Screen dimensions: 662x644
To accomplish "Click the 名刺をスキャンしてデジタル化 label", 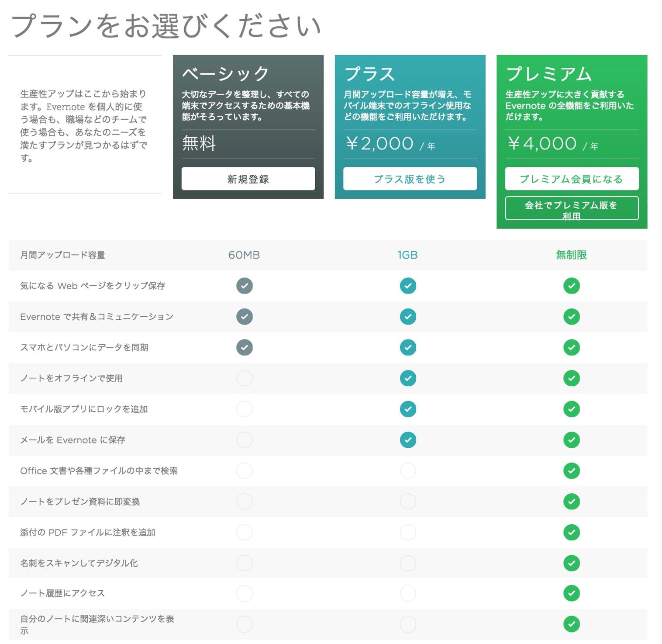I will (79, 563).
